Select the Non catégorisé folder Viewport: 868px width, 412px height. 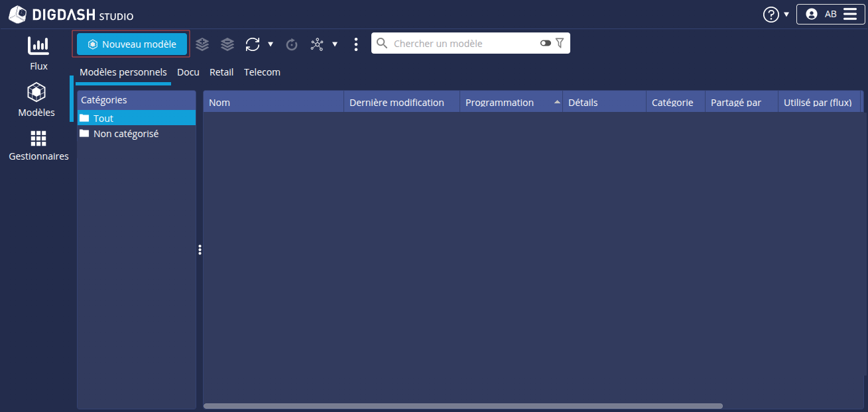[x=125, y=134]
